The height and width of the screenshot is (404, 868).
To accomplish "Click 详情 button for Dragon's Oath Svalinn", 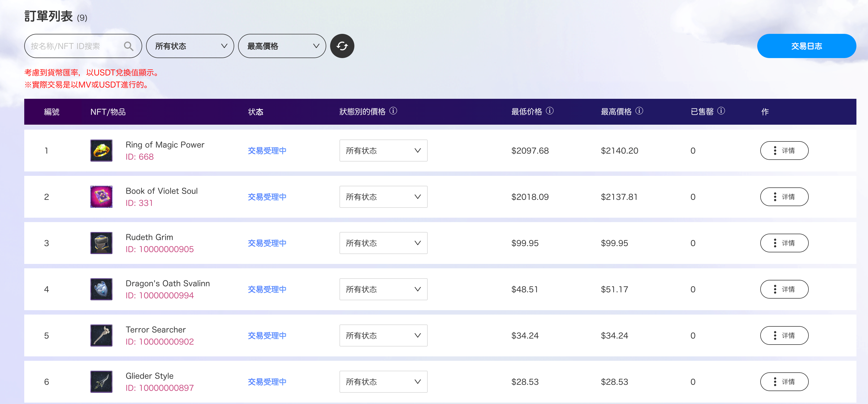I will pos(784,289).
